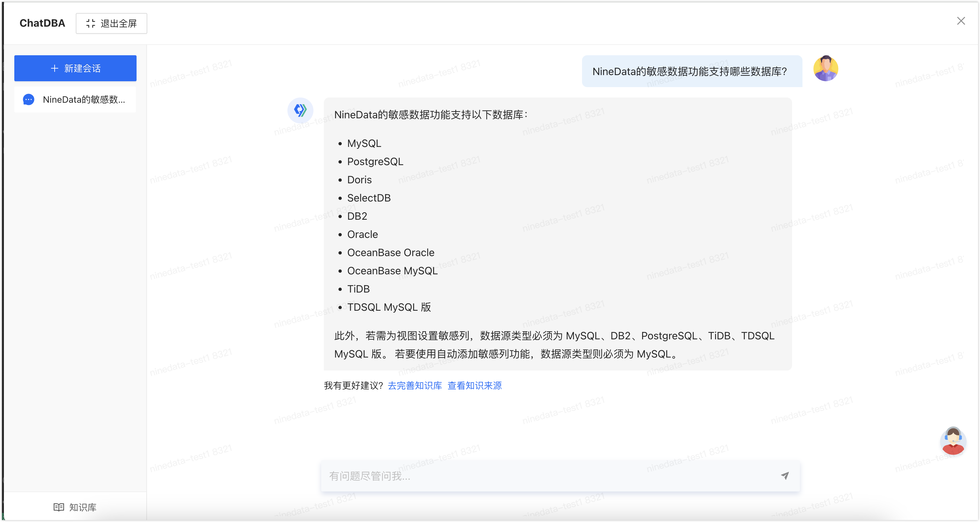The height and width of the screenshot is (522, 980).
Task: Open the 去完善知识库 link
Action: (415, 385)
